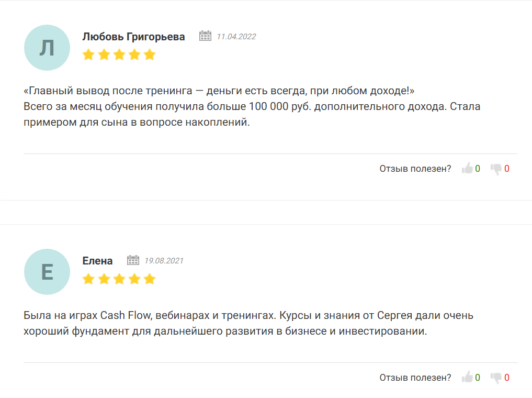
Task: Click calendar icon next to 19.08.2021
Action: pos(133,260)
